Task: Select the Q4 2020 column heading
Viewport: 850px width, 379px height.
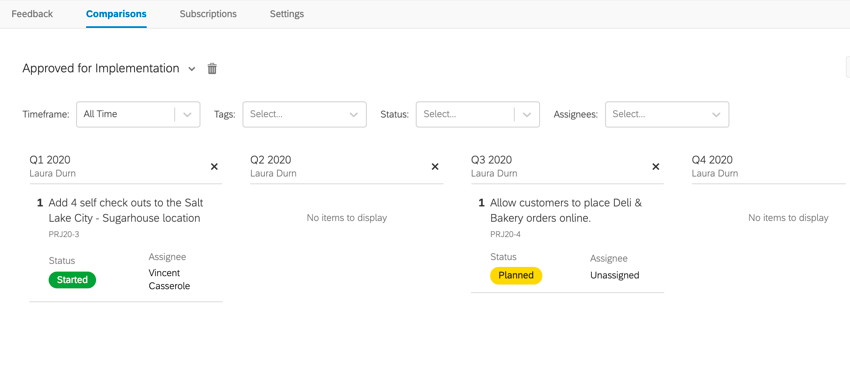Action: click(712, 160)
